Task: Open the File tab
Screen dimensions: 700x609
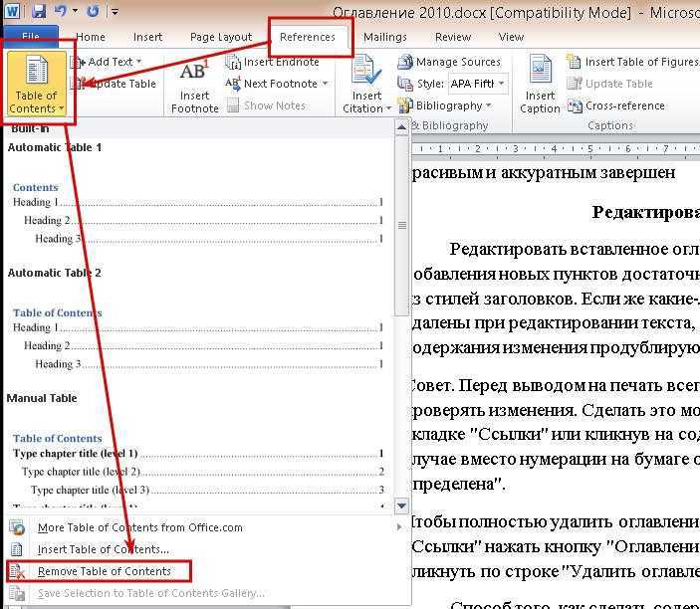Action: pos(30,36)
